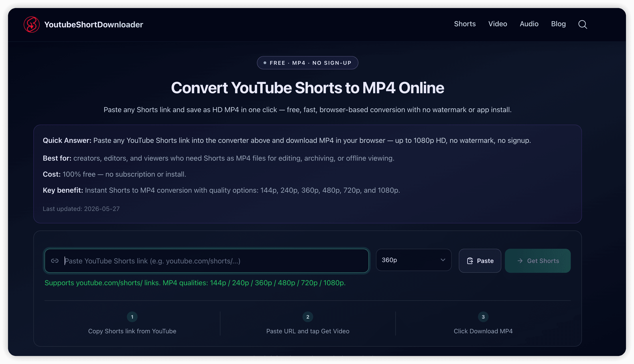Click the YoutubeShortDownloader logo icon
634x364 pixels.
click(x=32, y=24)
